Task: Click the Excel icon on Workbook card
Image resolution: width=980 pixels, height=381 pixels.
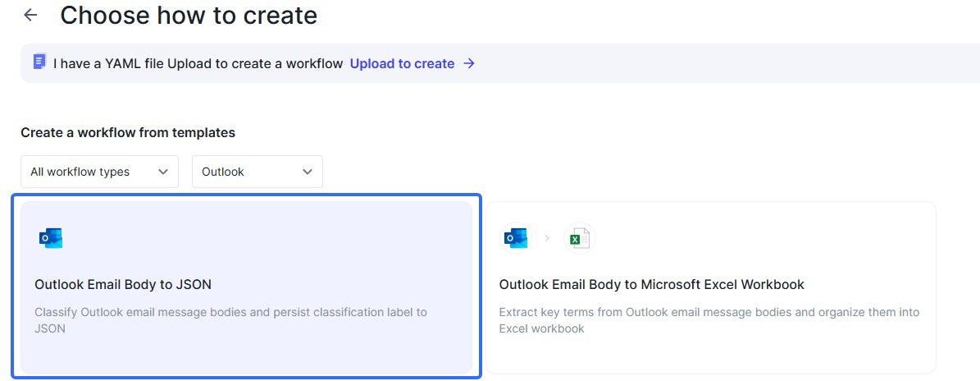Action: coord(579,238)
